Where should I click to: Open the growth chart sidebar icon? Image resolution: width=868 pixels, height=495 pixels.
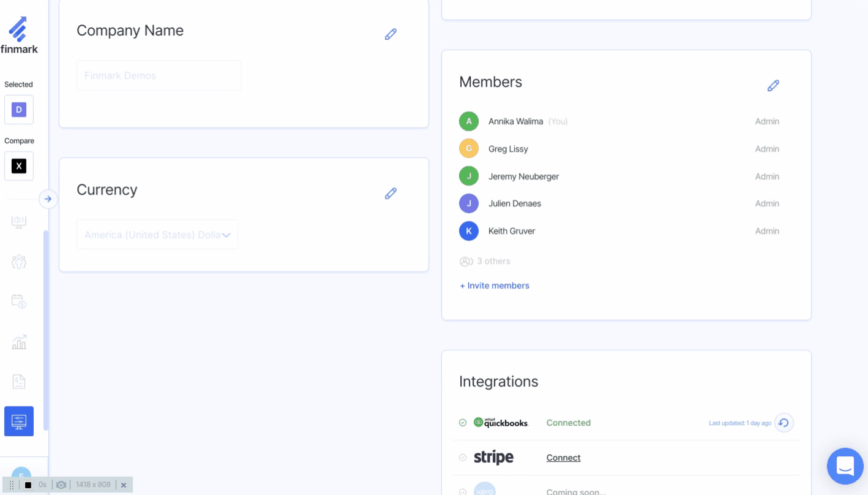19,342
